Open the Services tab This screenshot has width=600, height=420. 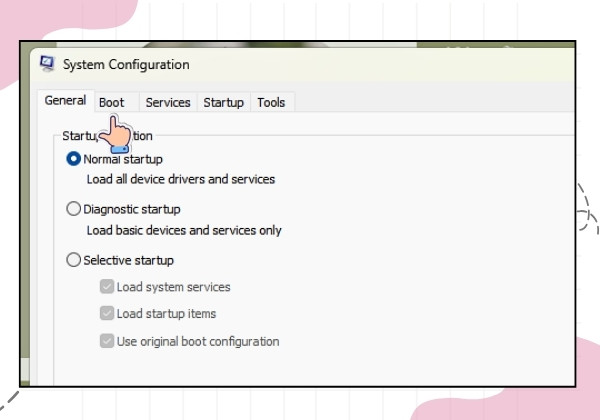coord(168,103)
